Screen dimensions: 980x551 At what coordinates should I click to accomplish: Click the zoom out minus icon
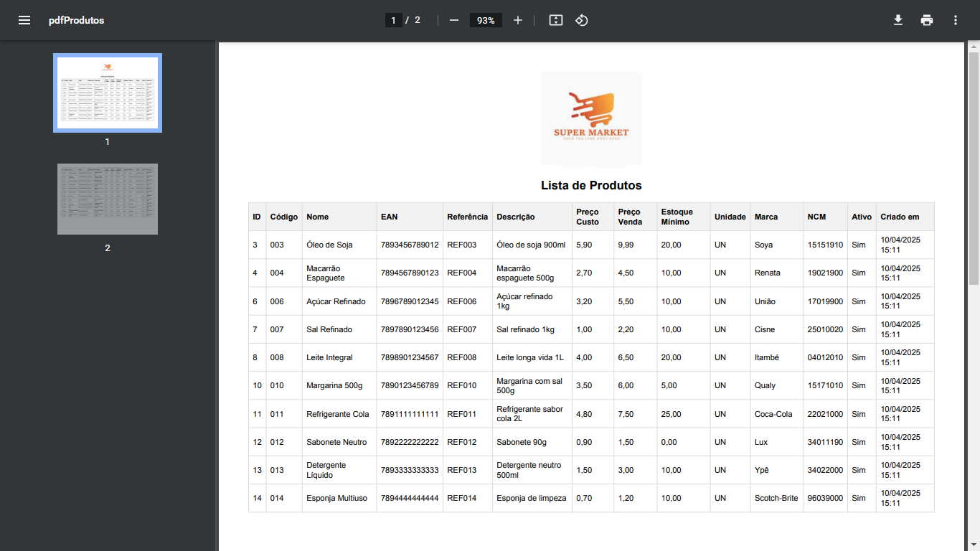click(454, 20)
